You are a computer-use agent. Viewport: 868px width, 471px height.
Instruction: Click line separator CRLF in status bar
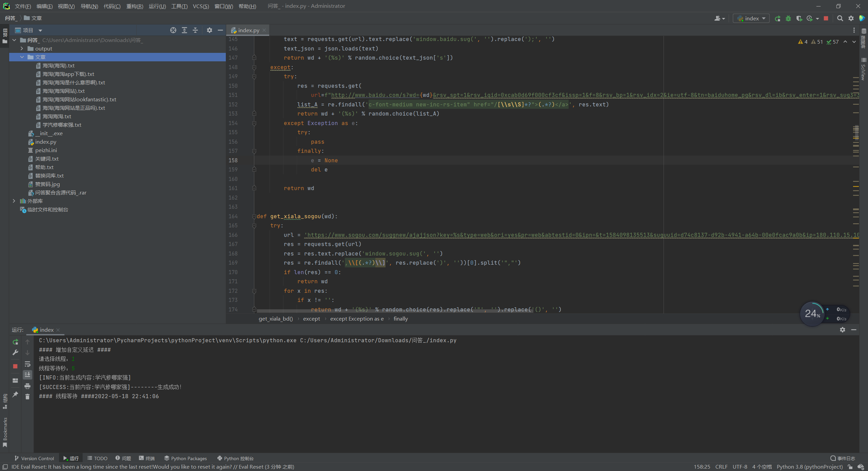721,467
